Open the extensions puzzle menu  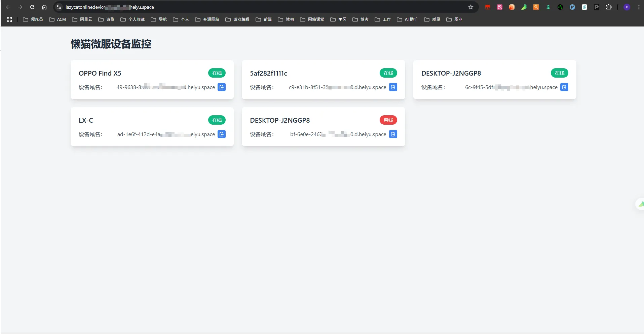pyautogui.click(x=609, y=7)
